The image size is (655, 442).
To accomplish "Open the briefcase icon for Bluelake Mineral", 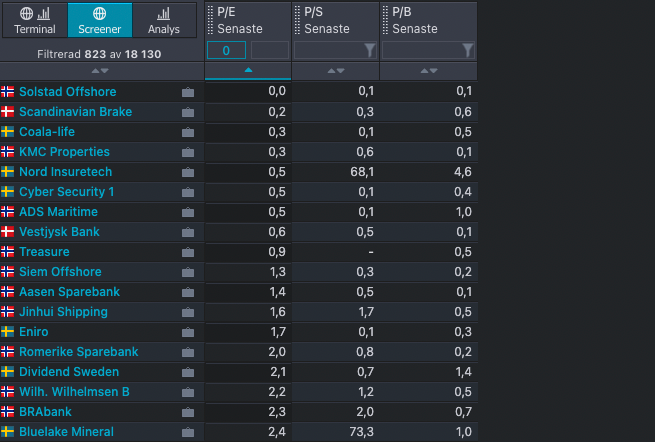I will [188, 432].
